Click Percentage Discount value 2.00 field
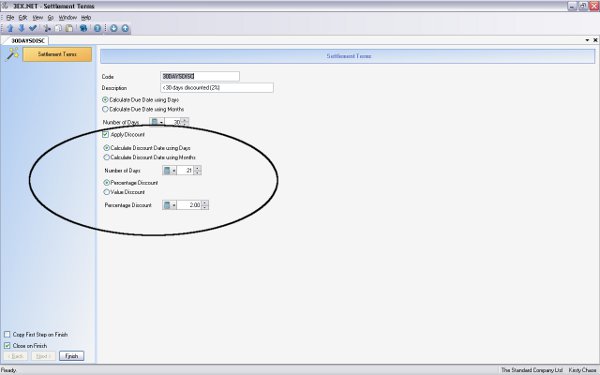Image resolution: width=600 pixels, height=375 pixels. point(189,205)
